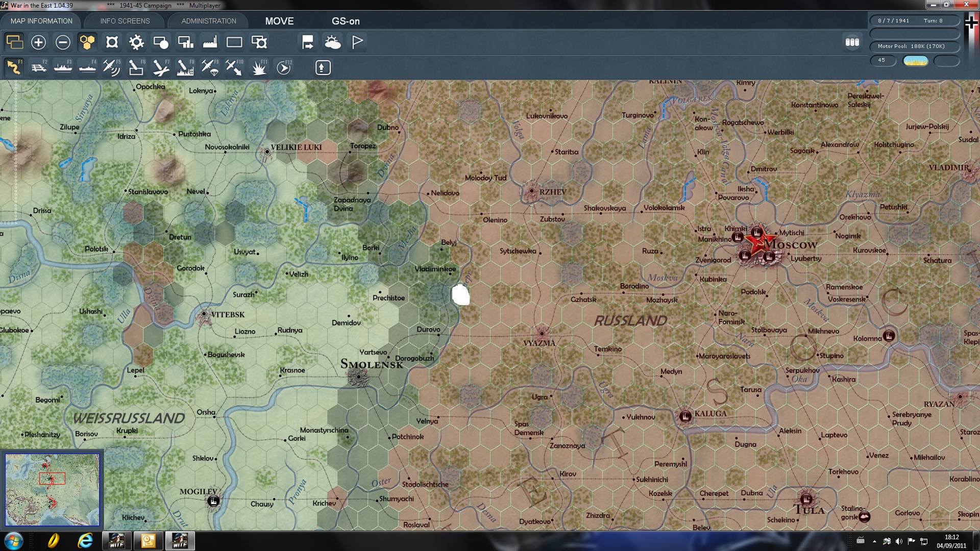
Task: Click the pennant flag icon
Action: pyautogui.click(x=357, y=42)
